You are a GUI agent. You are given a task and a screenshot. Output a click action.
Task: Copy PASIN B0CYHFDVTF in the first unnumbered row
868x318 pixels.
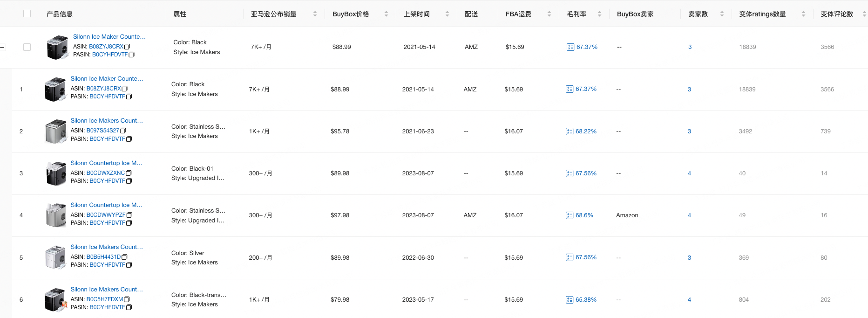coord(131,55)
